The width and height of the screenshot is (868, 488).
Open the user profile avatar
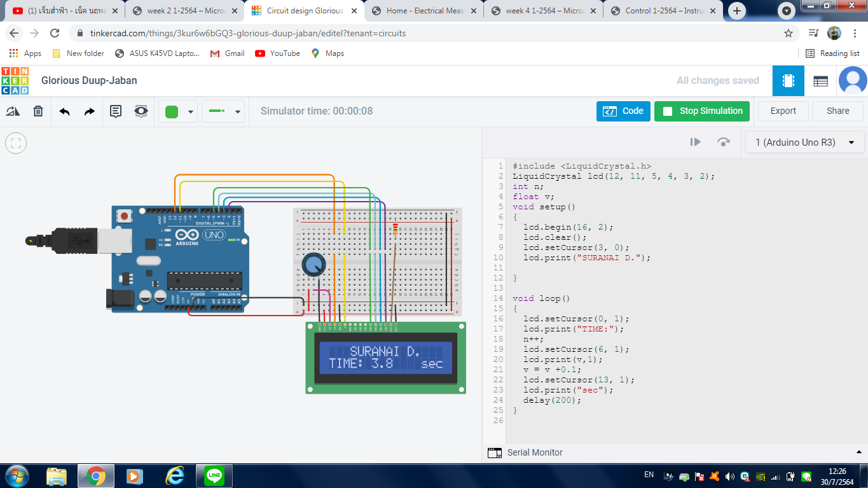click(853, 81)
